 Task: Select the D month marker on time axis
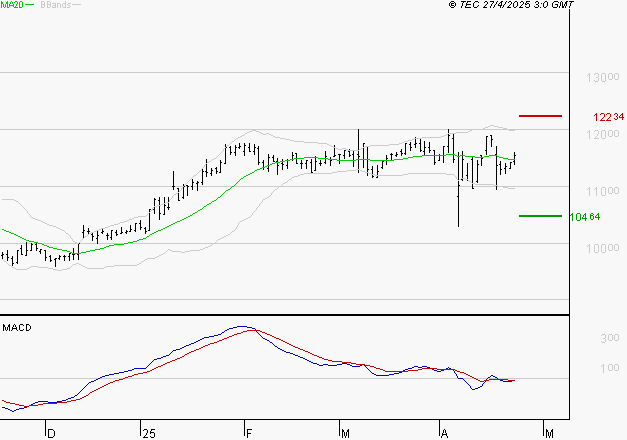point(49,432)
